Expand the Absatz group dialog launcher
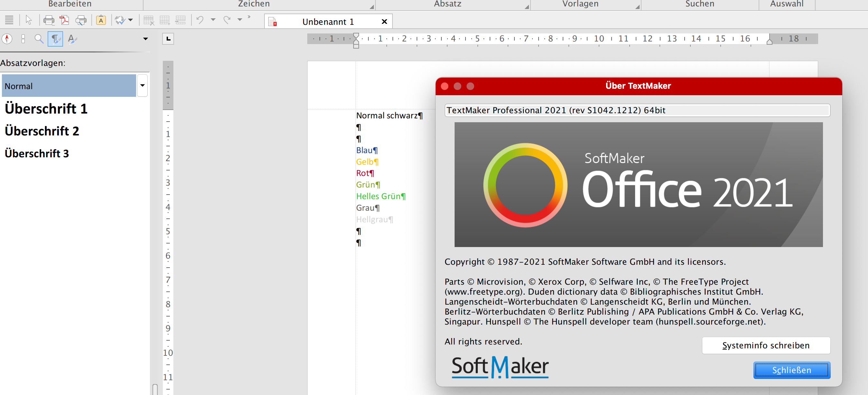Screen dimensions: 868x395 [x=527, y=6]
